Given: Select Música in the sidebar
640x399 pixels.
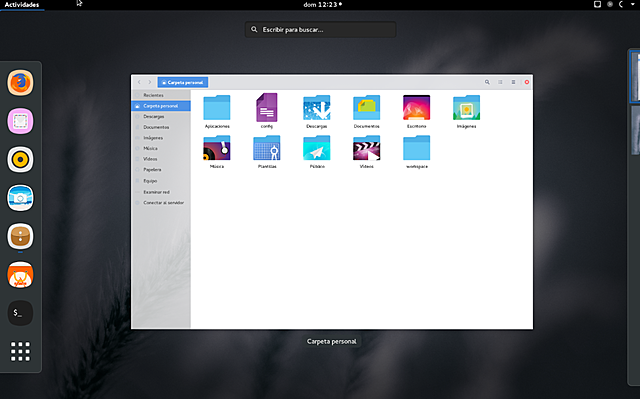Looking at the screenshot, I should click(x=161, y=148).
